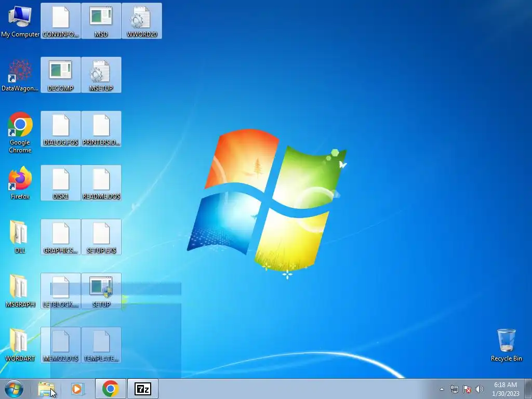Viewport: 532px width, 399px height.
Task: Show hidden system tray icons arrow
Action: click(x=442, y=389)
